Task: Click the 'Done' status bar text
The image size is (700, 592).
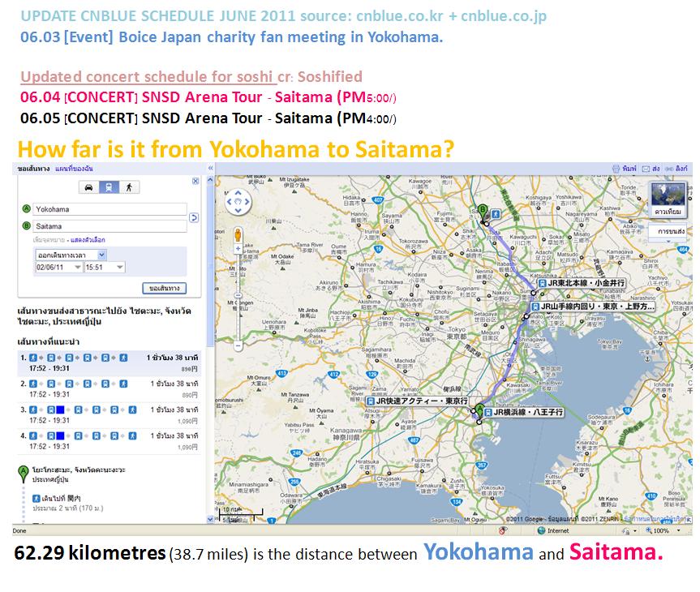Action: coord(19,531)
